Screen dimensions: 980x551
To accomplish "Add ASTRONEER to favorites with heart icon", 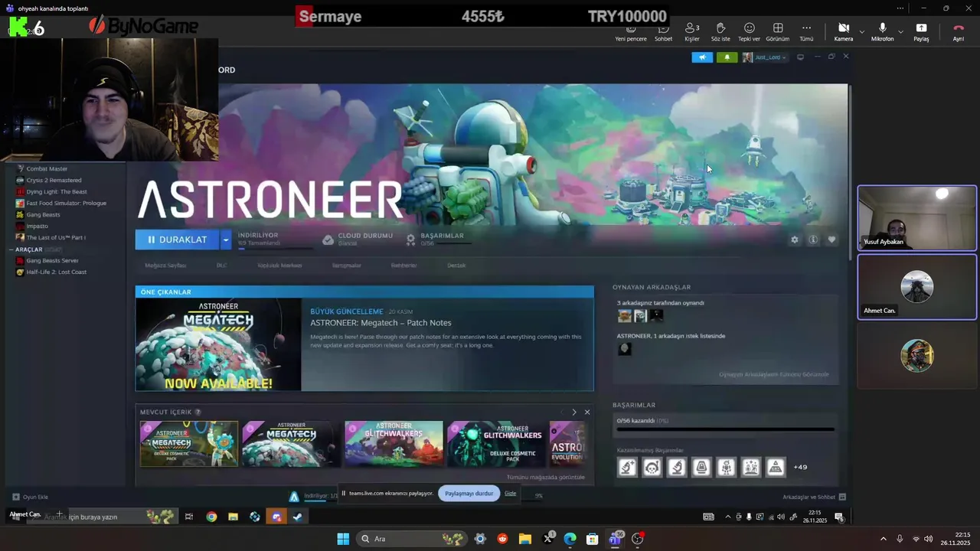I will pos(831,240).
